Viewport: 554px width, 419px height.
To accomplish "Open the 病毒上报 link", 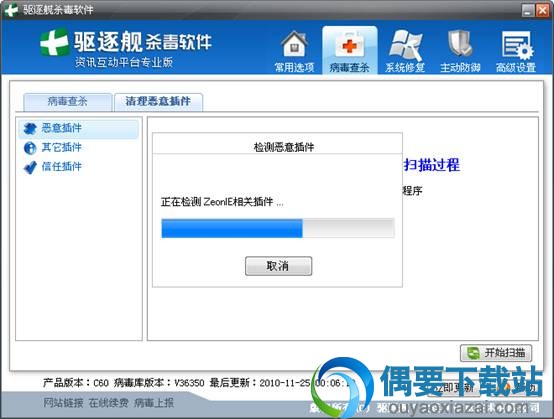I will (154, 402).
